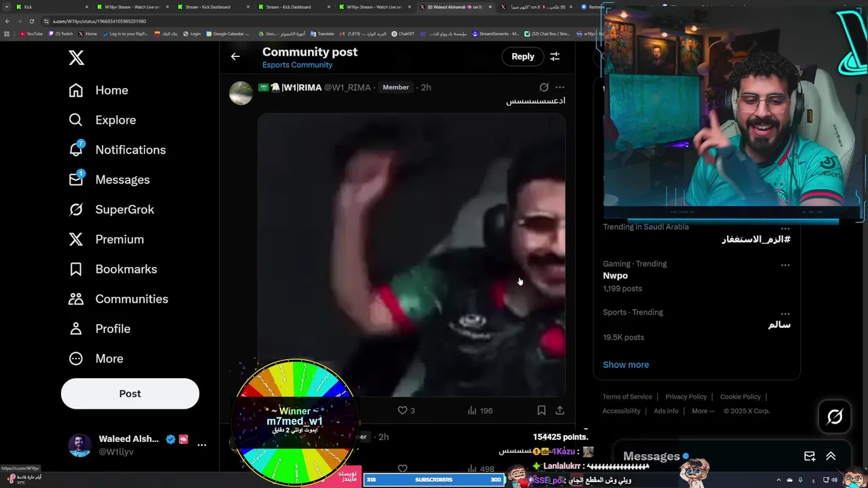
Task: Open the Explore search page
Action: [102, 120]
